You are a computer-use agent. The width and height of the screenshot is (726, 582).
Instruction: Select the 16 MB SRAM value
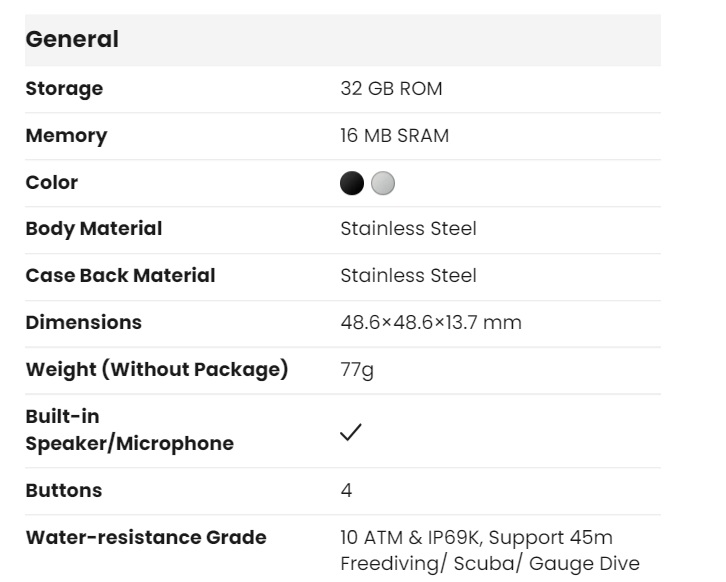pyautogui.click(x=394, y=136)
